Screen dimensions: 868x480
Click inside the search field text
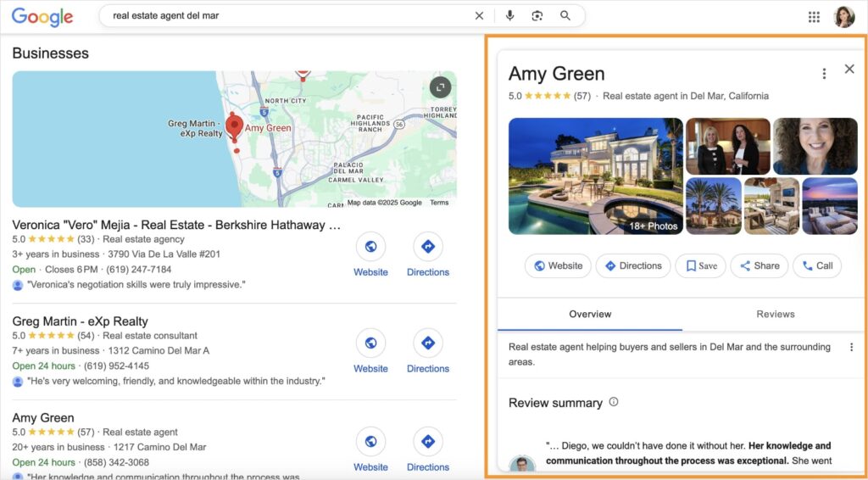(165, 16)
